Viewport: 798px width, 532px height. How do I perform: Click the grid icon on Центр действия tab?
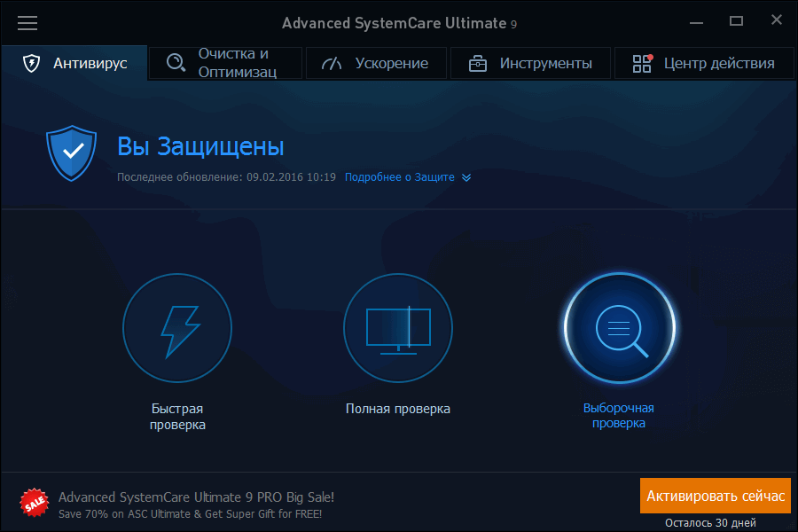(641, 62)
